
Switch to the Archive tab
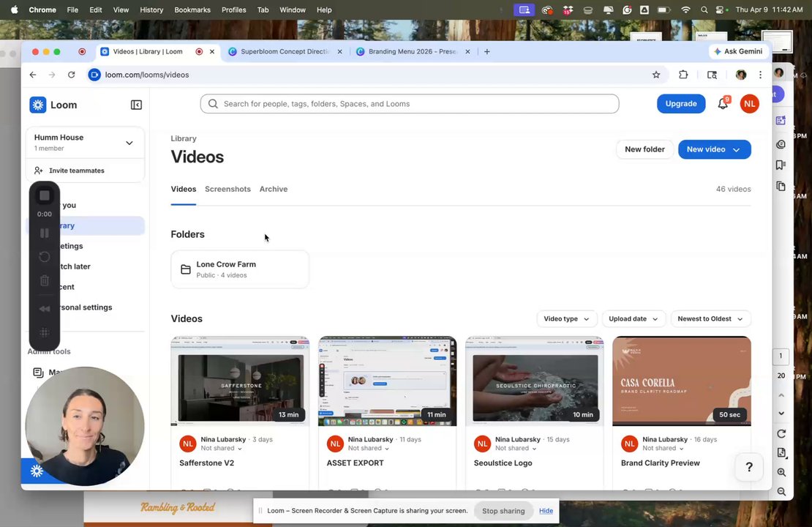click(274, 189)
